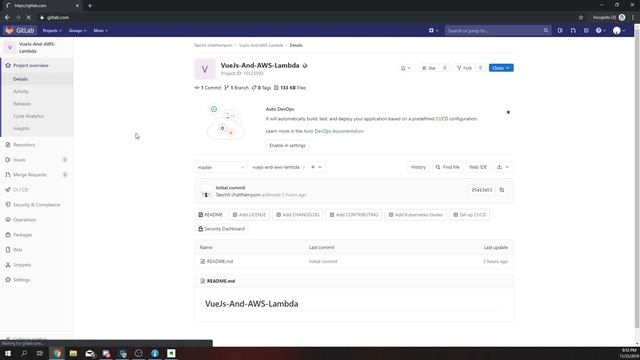Click Set up CI/CD button
Image resolution: width=640 pixels, height=360 pixels.
click(469, 215)
